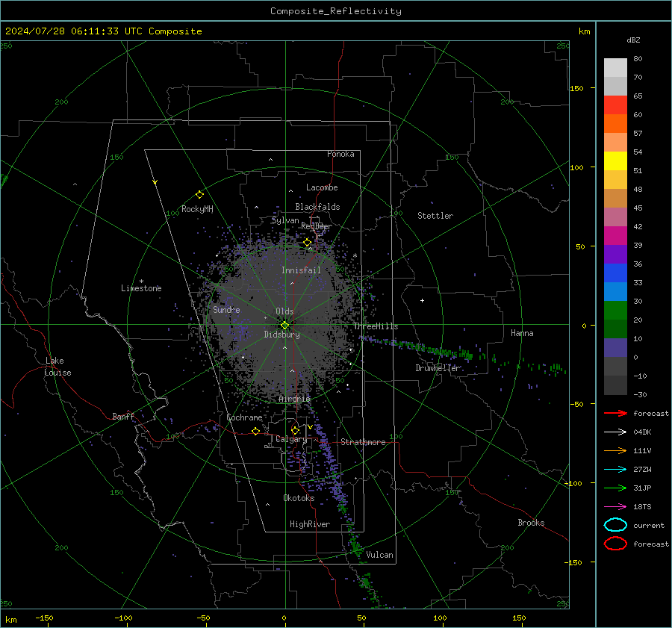672x628 pixels.
Task: Click the red swatch between 65 and 60 dBZ
Action: (615, 105)
